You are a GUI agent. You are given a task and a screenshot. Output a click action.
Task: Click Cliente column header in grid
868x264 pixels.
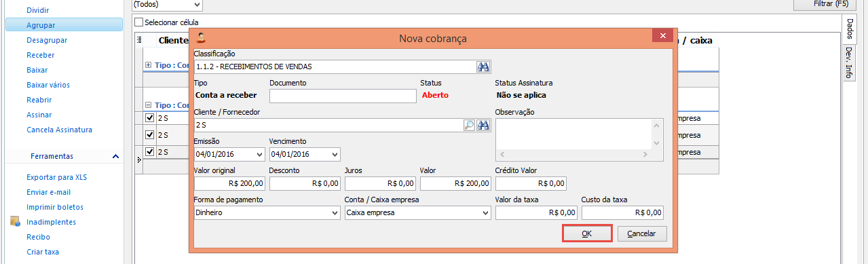tap(173, 40)
